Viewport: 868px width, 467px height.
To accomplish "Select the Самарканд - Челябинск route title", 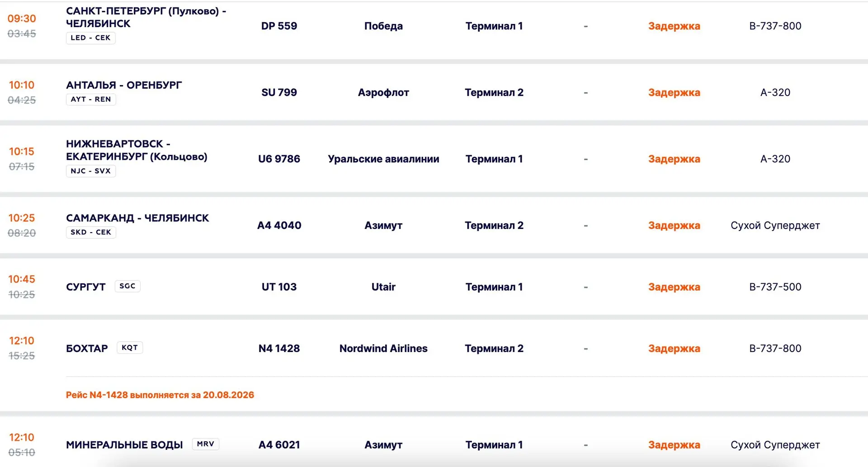I will click(x=137, y=218).
